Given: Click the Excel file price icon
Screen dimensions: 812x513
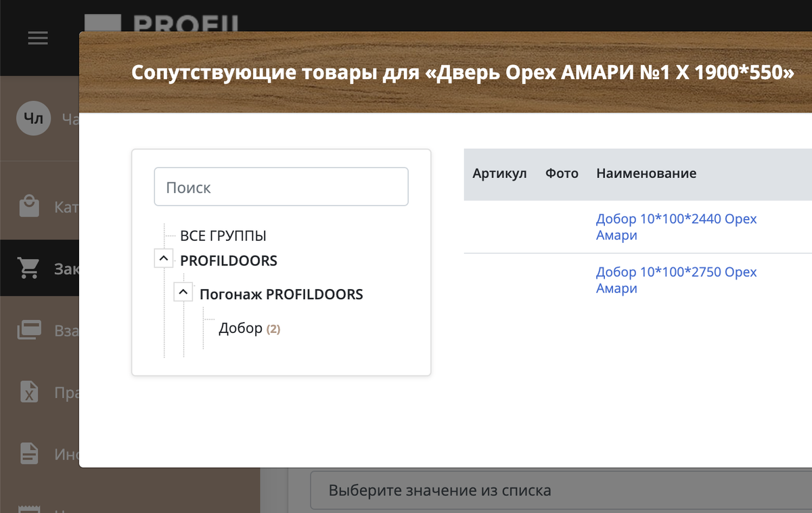Looking at the screenshot, I should [29, 392].
